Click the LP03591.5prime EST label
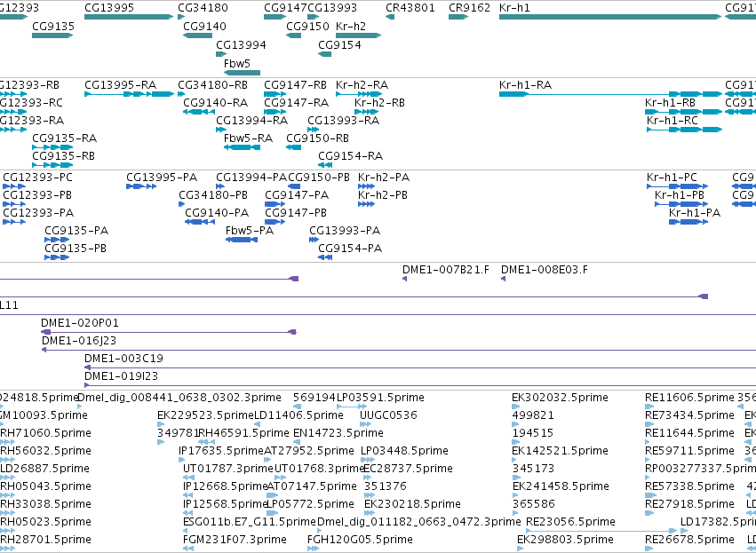This screenshot has height=553, width=756. point(380,398)
